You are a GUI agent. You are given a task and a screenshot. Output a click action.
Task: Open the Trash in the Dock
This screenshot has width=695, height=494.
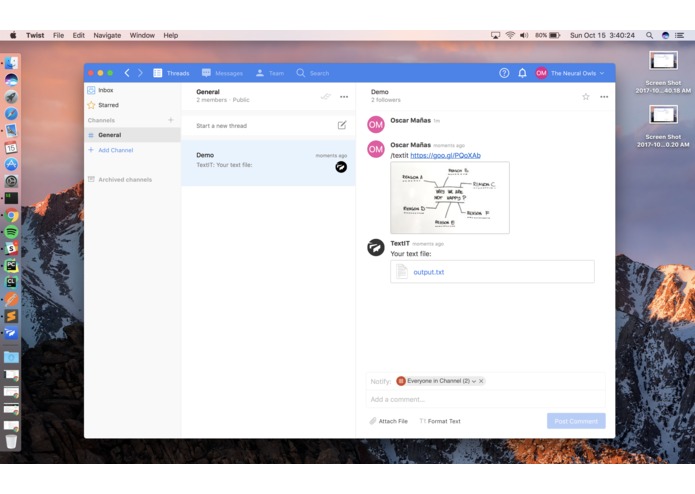[x=12, y=440]
